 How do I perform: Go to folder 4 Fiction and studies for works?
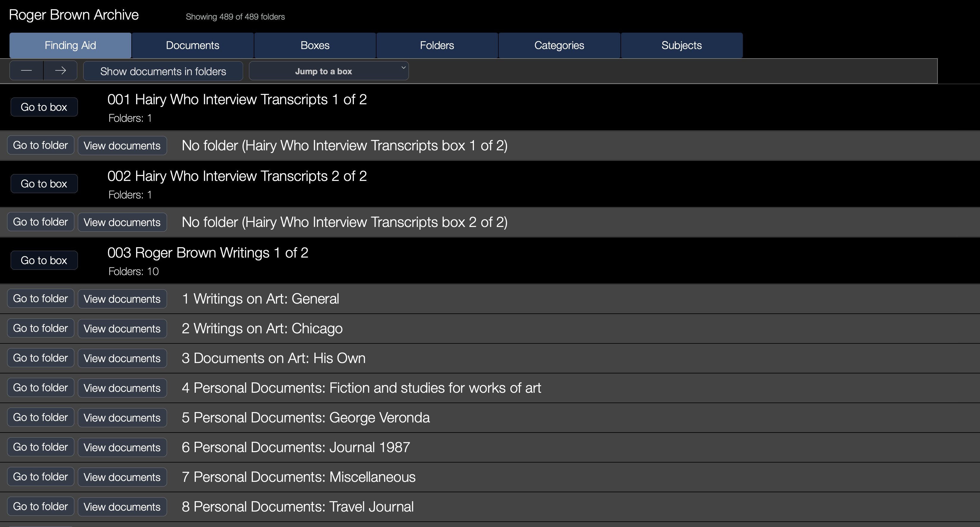pos(41,387)
